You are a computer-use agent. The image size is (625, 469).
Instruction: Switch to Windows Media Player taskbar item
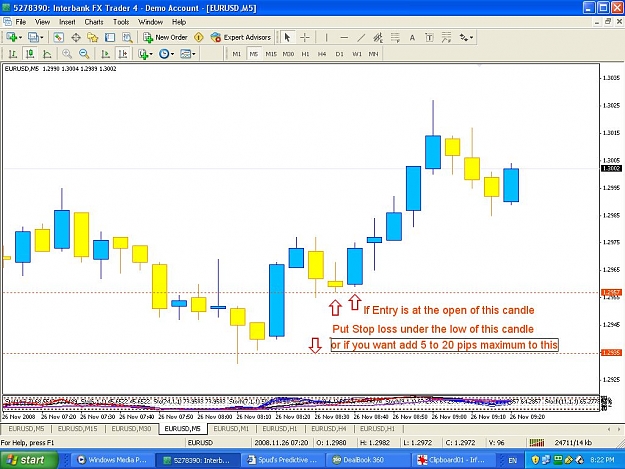coord(112,460)
